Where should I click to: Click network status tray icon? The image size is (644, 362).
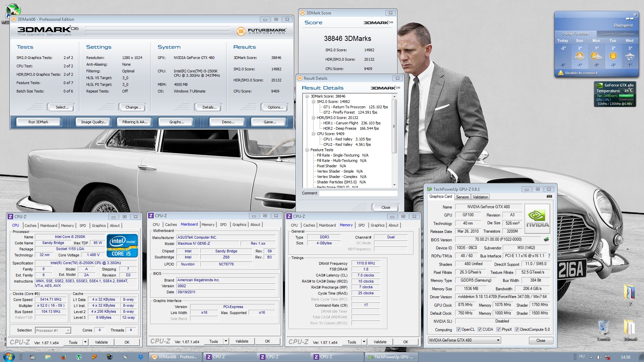[607, 357]
